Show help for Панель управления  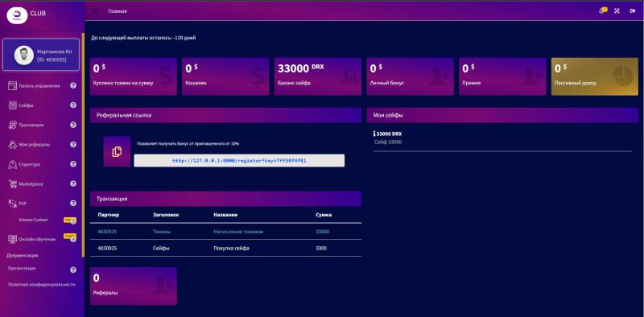pyautogui.click(x=73, y=85)
